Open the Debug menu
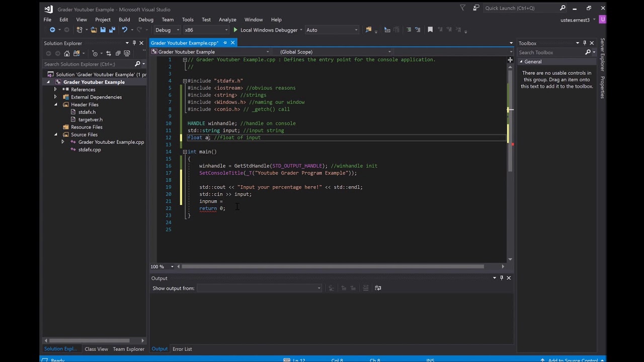Screen dimensions: 644x362 (146, 20)
